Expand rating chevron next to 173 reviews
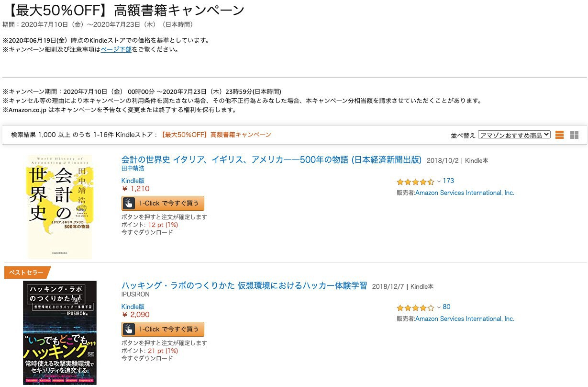Image resolution: width=588 pixels, height=387 pixels. click(439, 182)
